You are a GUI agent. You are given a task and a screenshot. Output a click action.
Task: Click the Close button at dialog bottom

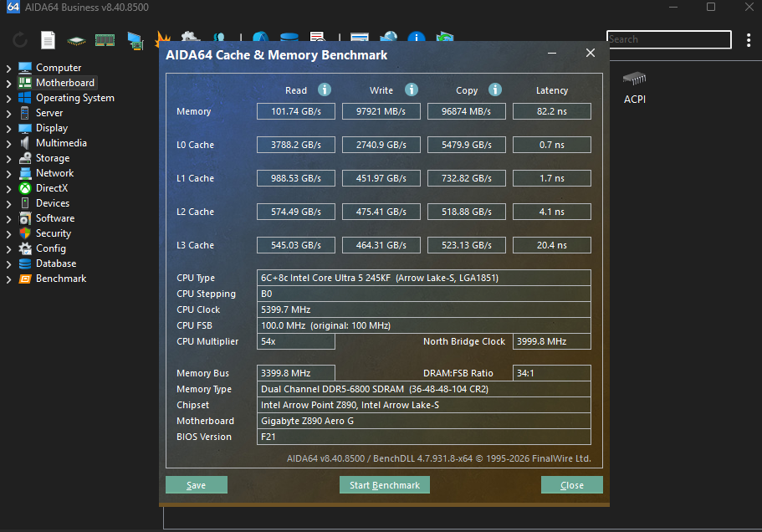pyautogui.click(x=572, y=485)
